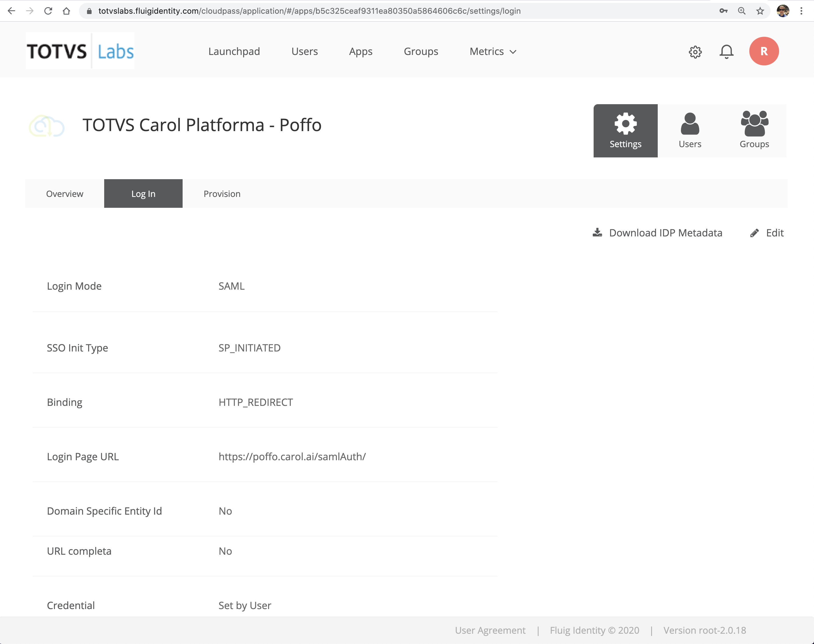The width and height of the screenshot is (814, 644).
Task: Click the No value for Domain Specific Entity Id
Action: [225, 511]
